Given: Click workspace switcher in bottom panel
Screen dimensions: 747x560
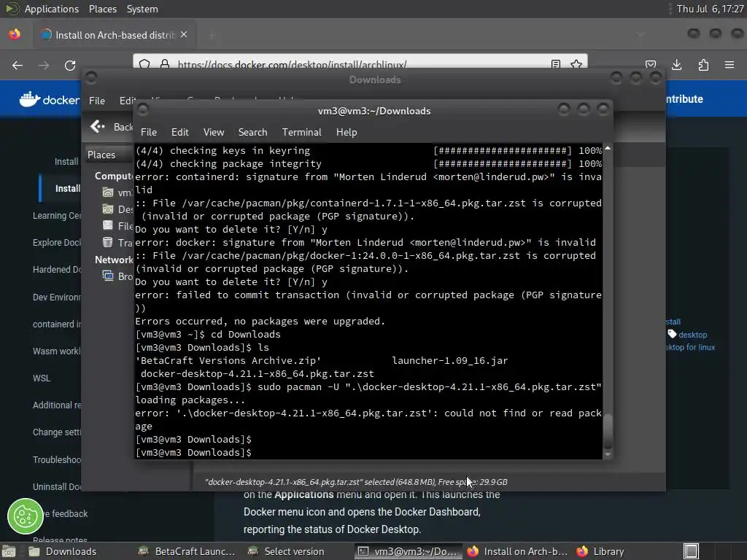Looking at the screenshot, I should coord(691,551).
